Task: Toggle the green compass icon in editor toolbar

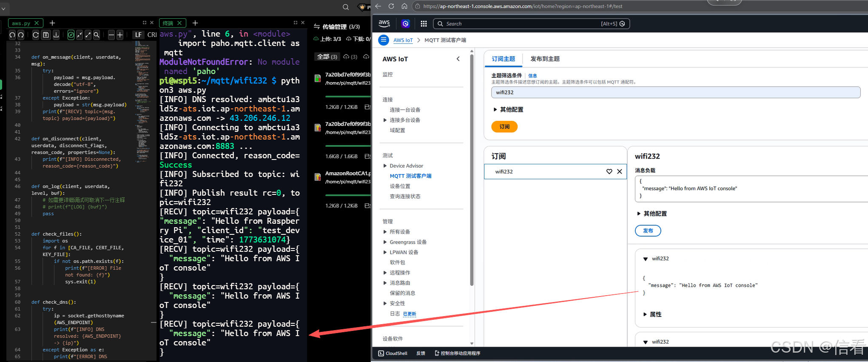Action: coord(71,35)
